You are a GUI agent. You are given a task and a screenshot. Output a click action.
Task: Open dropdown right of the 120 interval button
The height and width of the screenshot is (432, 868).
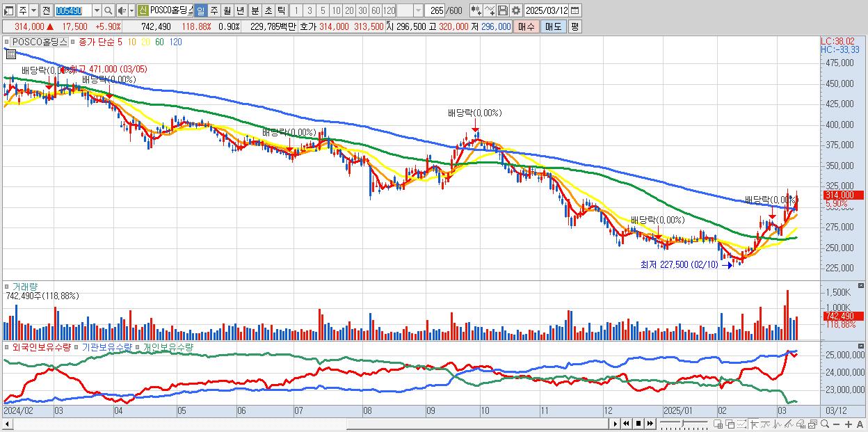[x=418, y=10]
